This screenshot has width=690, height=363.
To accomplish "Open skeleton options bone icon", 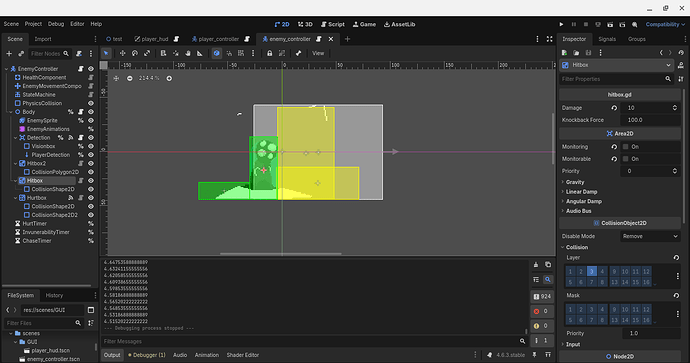I will 298,53.
